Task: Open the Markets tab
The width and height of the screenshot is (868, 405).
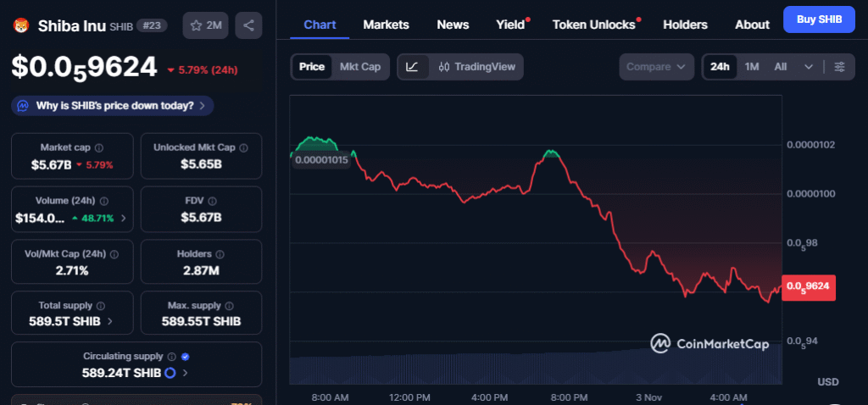Action: point(386,25)
